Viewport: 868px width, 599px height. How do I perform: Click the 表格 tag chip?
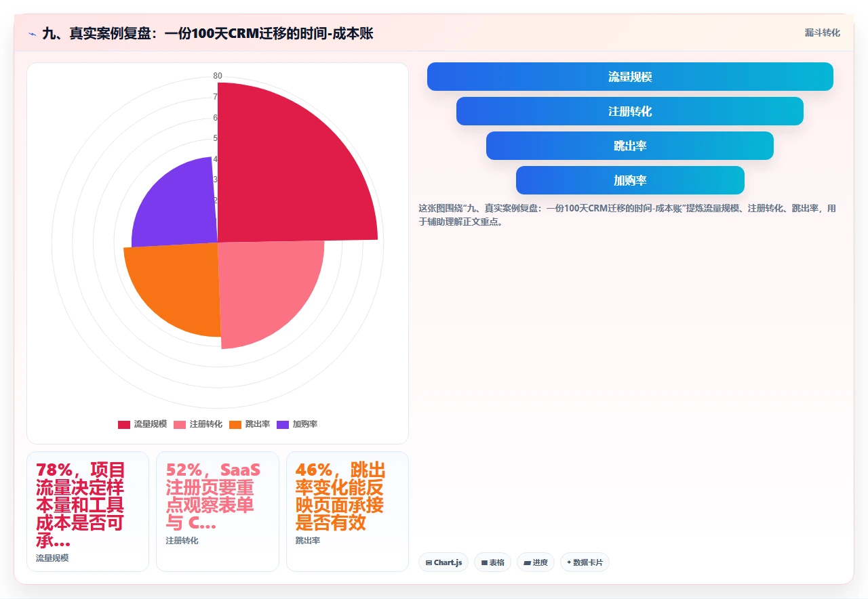point(492,562)
